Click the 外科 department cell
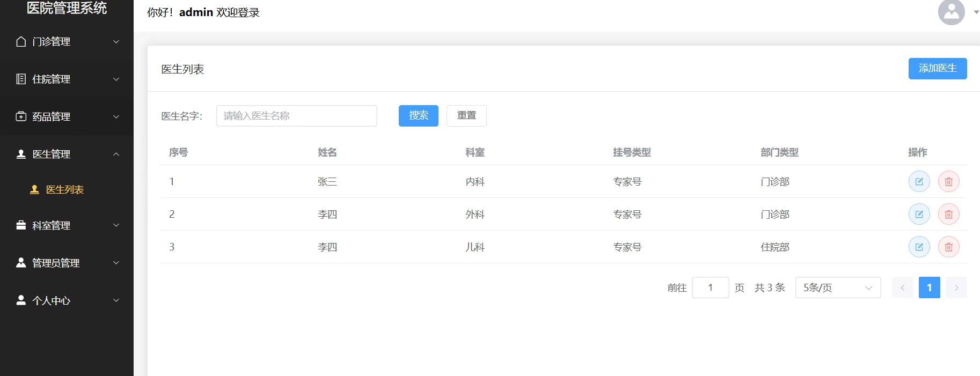The width and height of the screenshot is (980, 376). pos(474,214)
